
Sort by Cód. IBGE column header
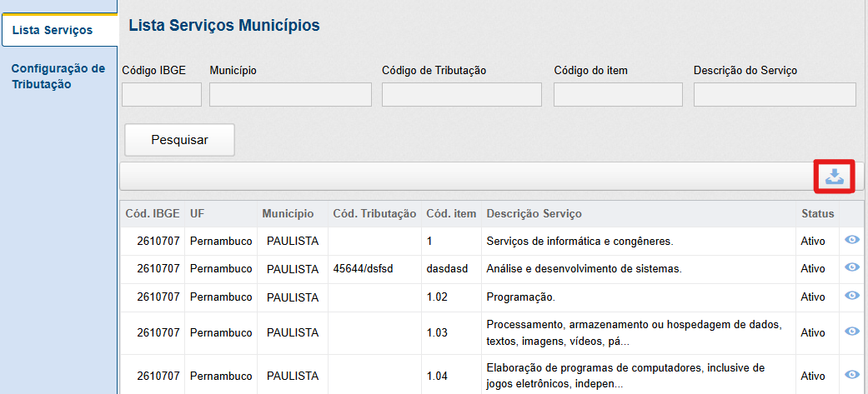(x=152, y=214)
